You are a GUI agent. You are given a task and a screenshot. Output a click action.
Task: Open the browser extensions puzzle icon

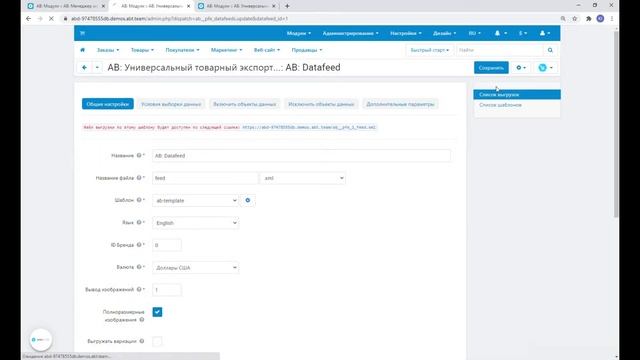click(x=589, y=19)
